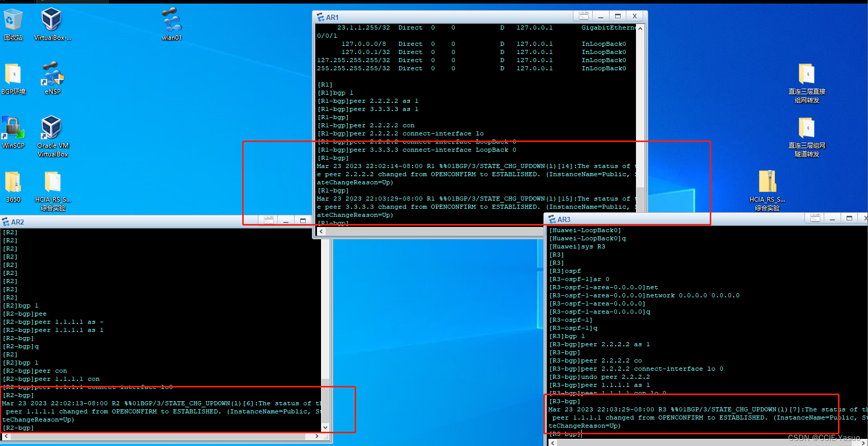Click the AR3 window layout button beside minimize
868x446 pixels.
[x=815, y=218]
